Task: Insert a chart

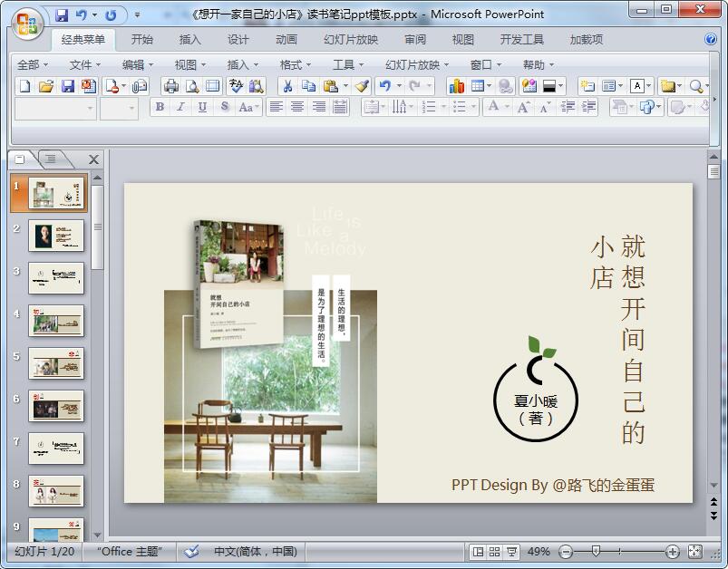Action: click(x=456, y=86)
